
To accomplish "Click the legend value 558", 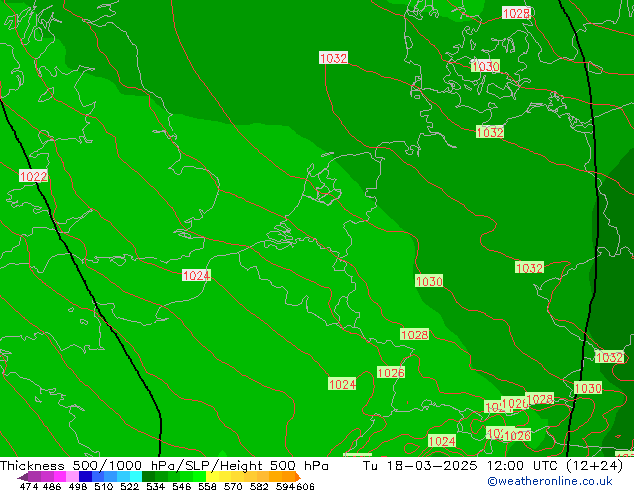I will click(207, 486).
